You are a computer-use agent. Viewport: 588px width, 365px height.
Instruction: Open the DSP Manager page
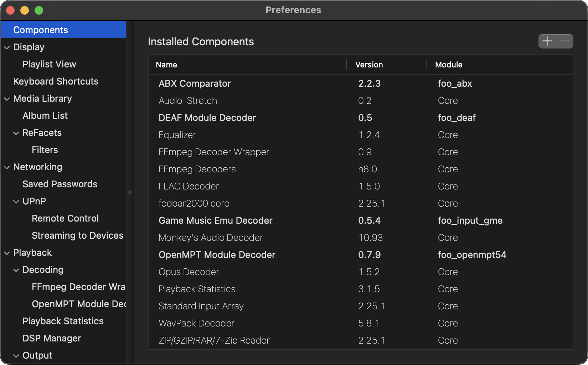click(52, 338)
